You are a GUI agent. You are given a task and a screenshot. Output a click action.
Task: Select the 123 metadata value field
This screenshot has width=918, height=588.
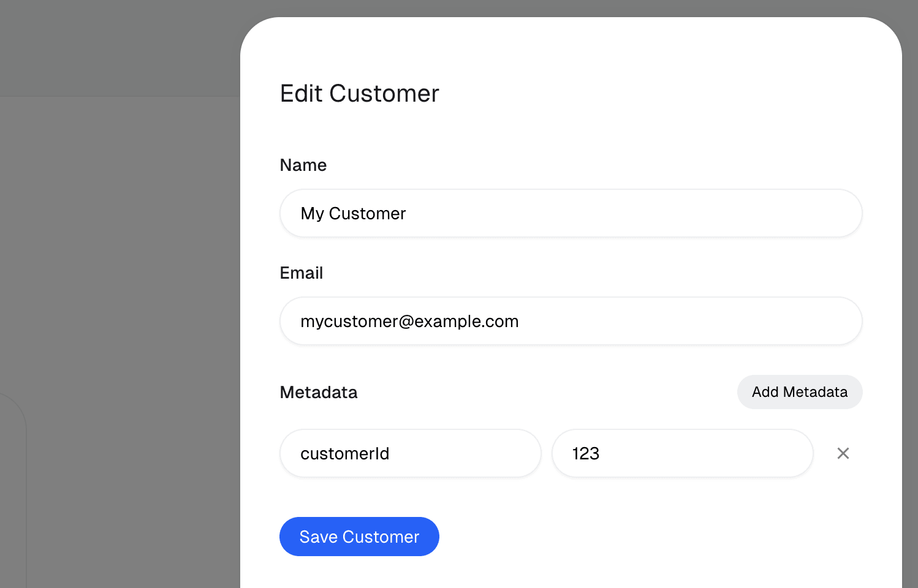(683, 453)
